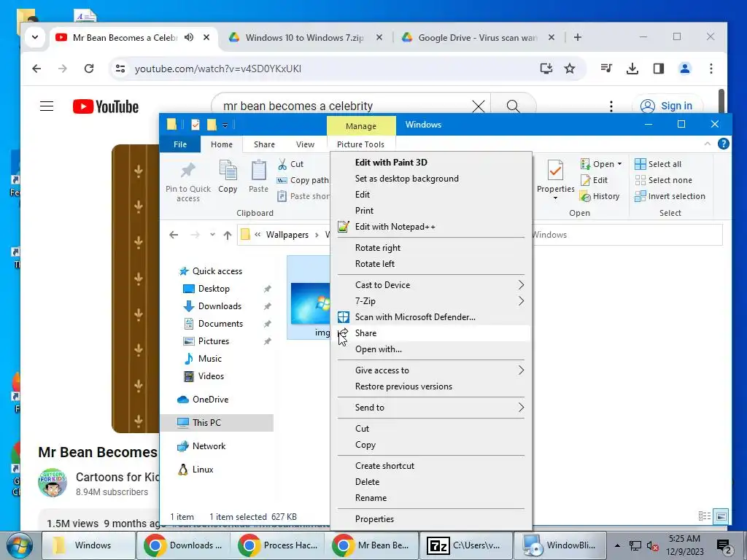Open recent locations dropdown in Explorer

pyautogui.click(x=212, y=235)
